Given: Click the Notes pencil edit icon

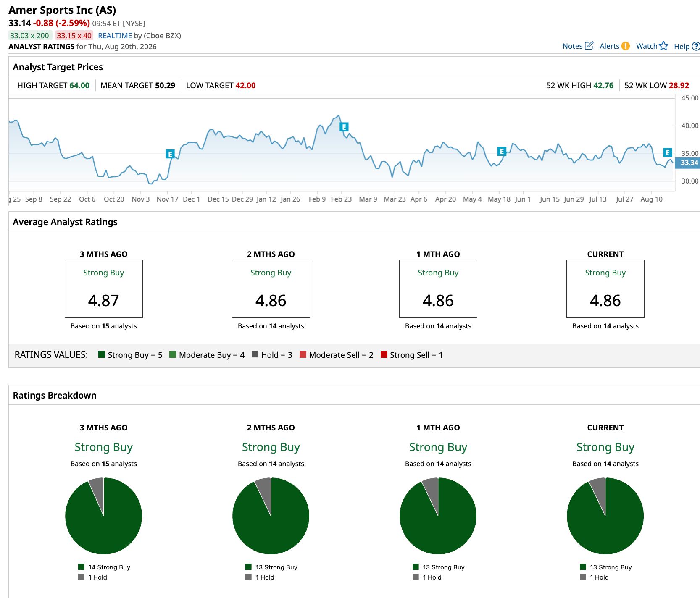Looking at the screenshot, I should coord(589,45).
